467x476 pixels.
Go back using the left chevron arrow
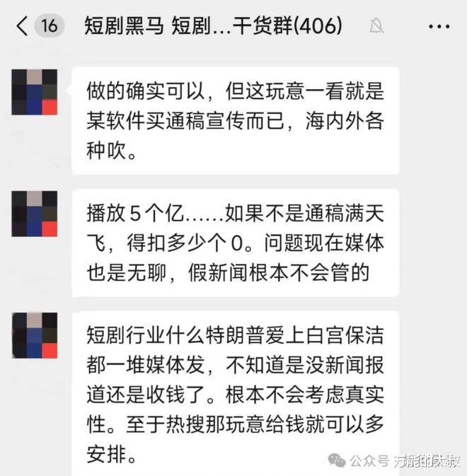pyautogui.click(x=22, y=26)
